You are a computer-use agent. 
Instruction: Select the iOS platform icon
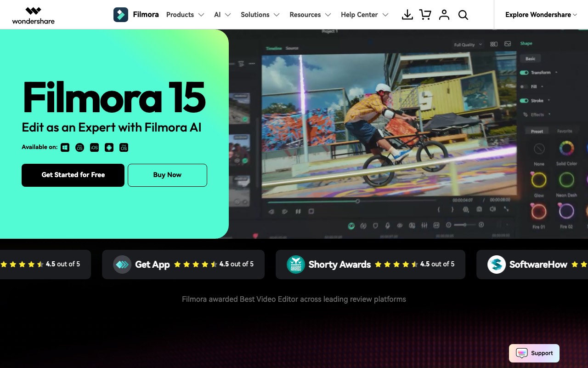pos(94,147)
